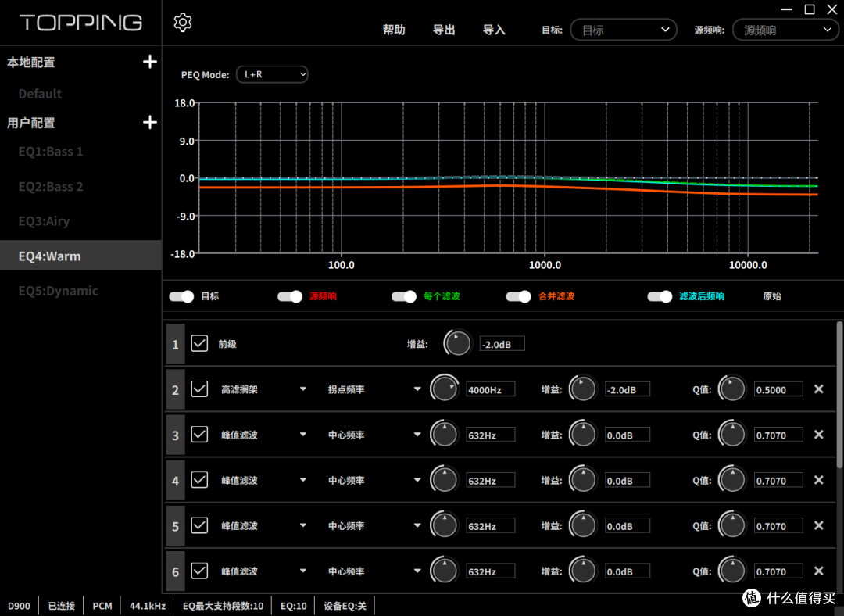The width and height of the screenshot is (844, 616).
Task: Click the preamp gain field -2.0dB
Action: (502, 344)
